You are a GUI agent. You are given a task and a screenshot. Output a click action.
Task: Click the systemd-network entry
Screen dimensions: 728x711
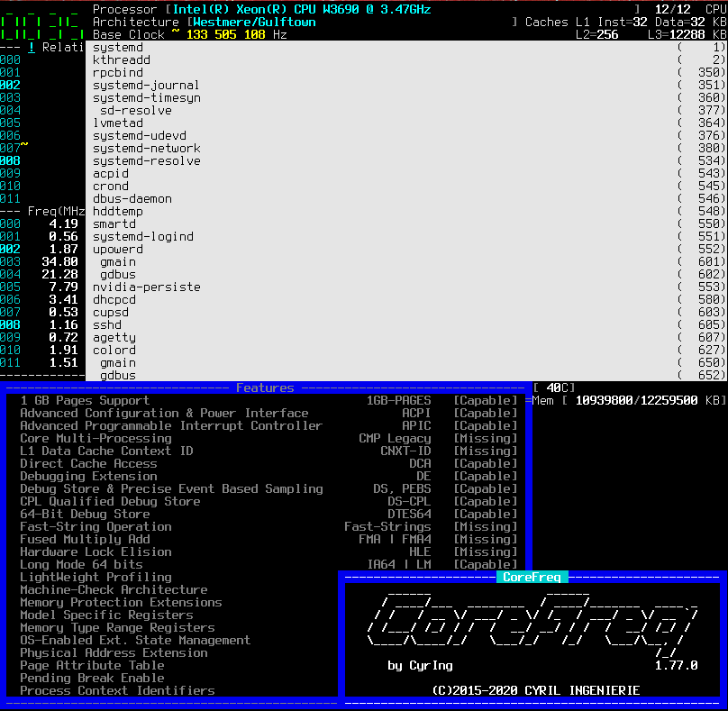pos(406,148)
